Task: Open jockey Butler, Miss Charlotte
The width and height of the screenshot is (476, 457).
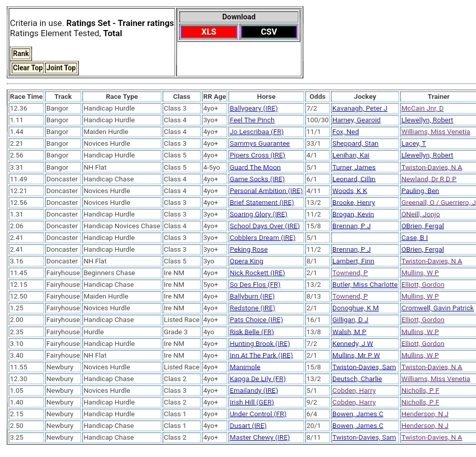Action: (365, 285)
